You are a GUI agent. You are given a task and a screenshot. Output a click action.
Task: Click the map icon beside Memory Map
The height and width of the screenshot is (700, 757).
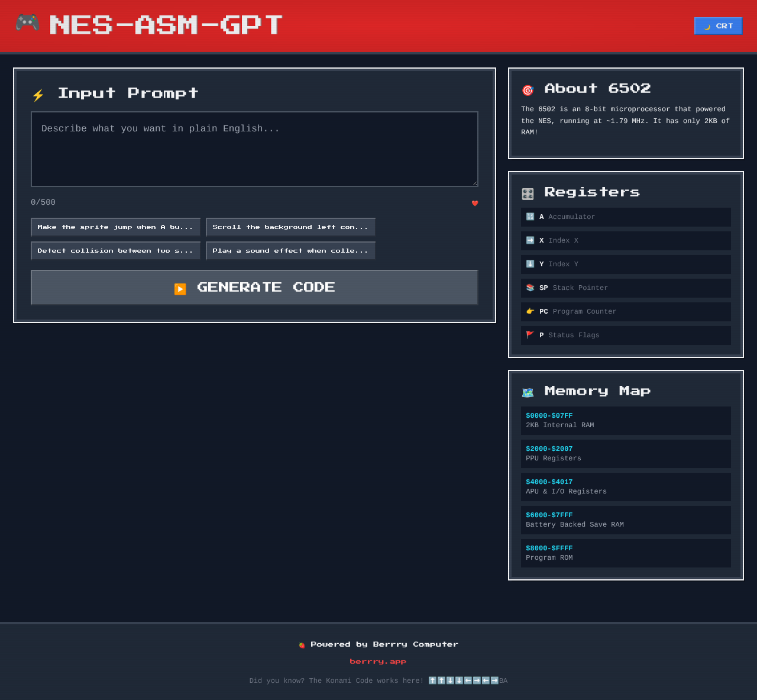527,391
